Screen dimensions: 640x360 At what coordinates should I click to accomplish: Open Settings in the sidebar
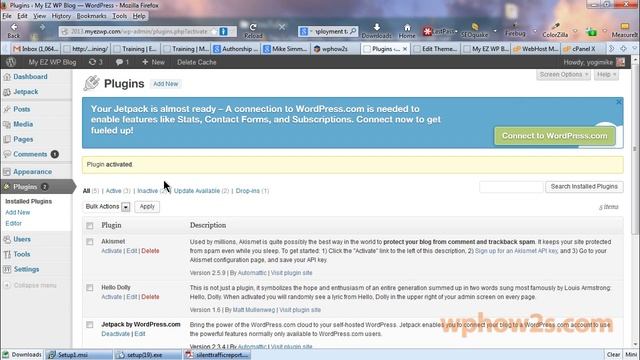point(26,269)
